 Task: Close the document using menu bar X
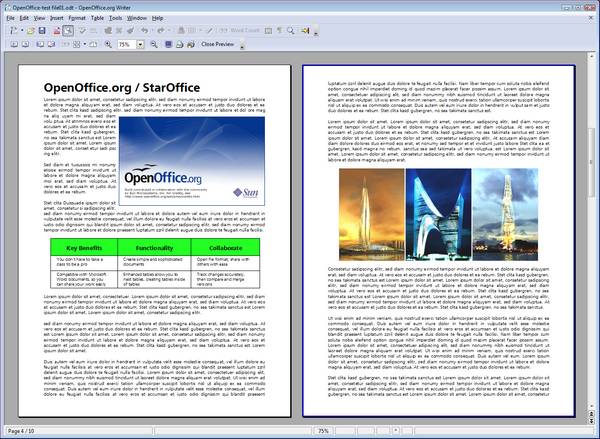[592, 18]
